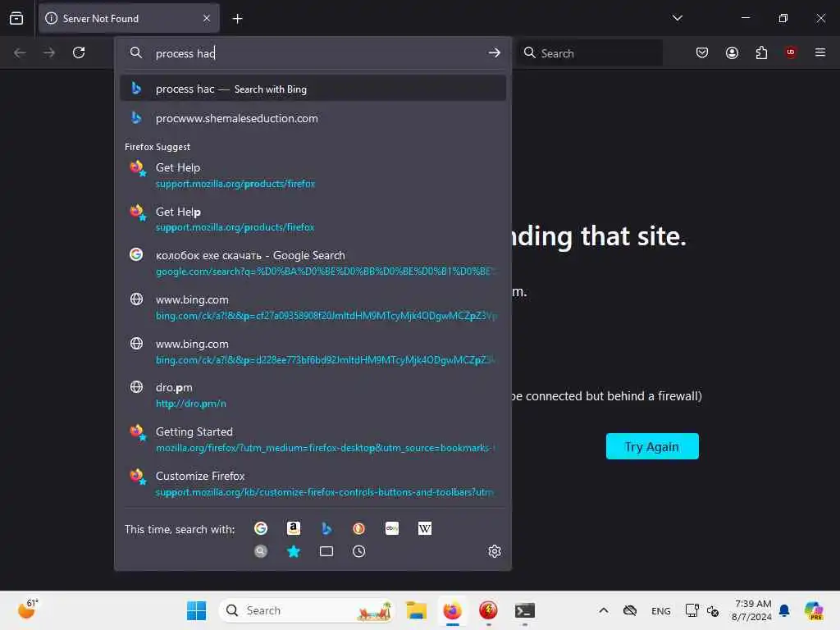Screen dimensions: 840x630
Task: Select the grey magnifier search engine icon
Action: click(x=261, y=551)
